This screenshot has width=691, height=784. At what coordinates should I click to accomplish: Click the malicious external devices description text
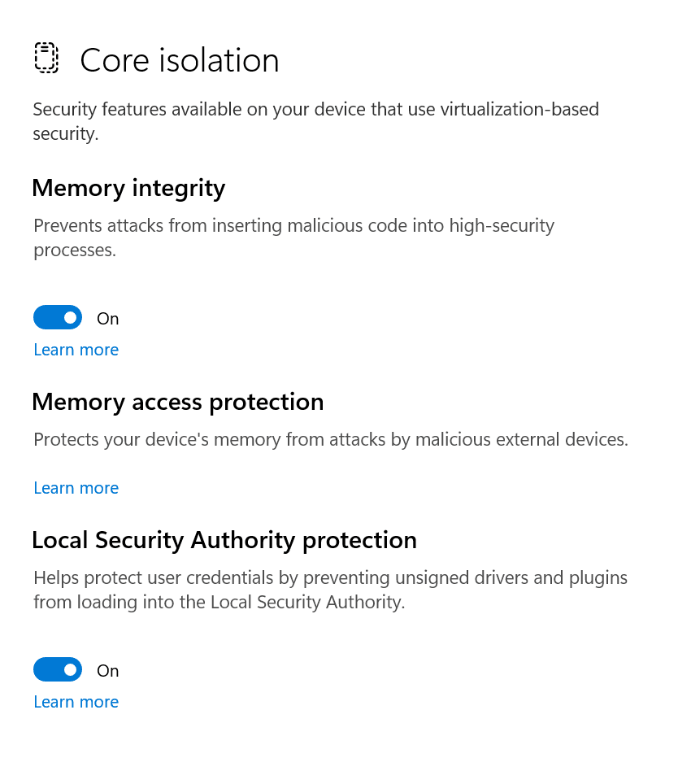[331, 439]
